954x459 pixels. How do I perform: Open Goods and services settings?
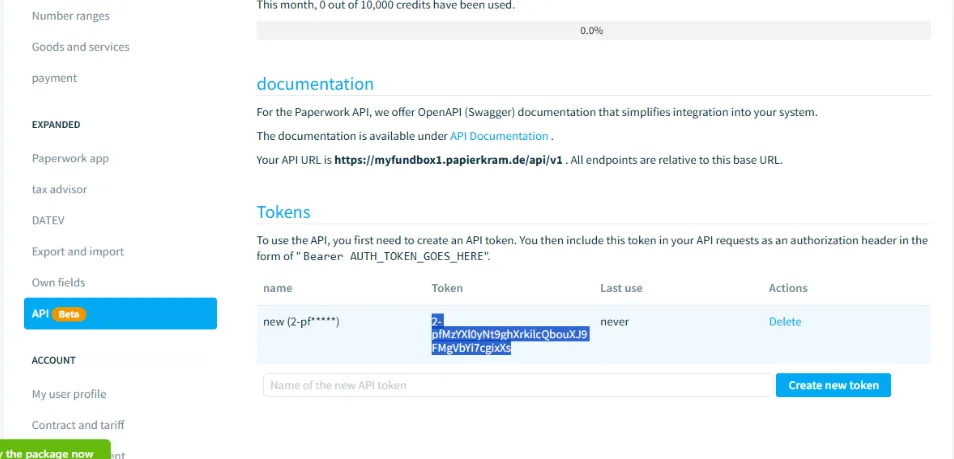(x=80, y=47)
